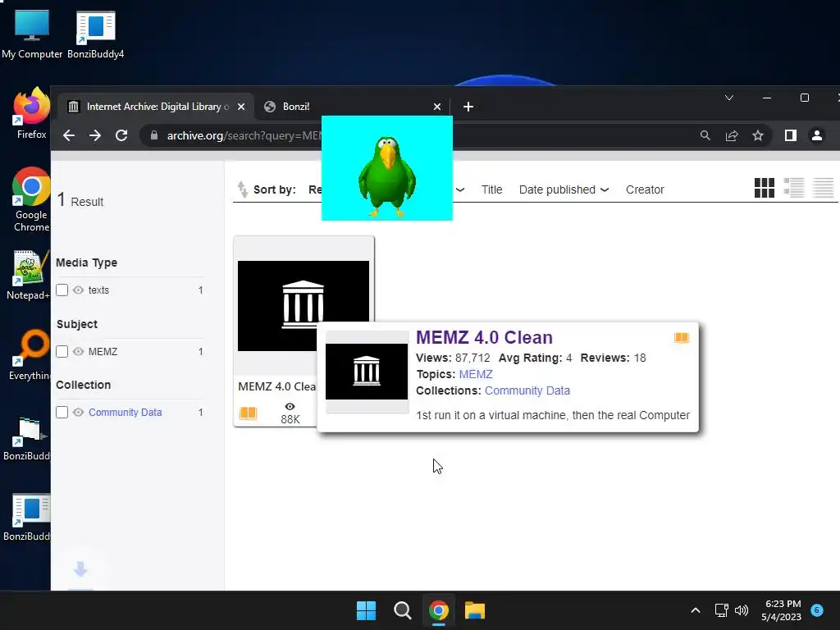Launch Firefox from the desktop
The image size is (840, 630).
(x=32, y=113)
